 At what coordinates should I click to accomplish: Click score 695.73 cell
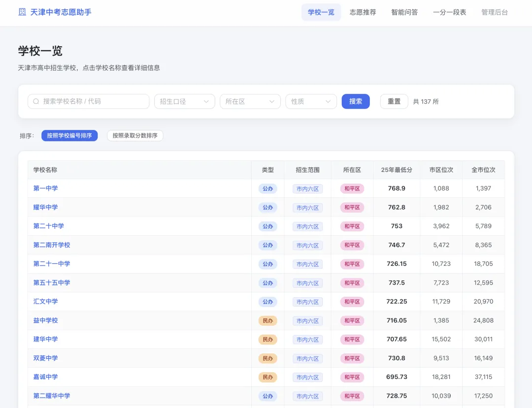pos(397,377)
